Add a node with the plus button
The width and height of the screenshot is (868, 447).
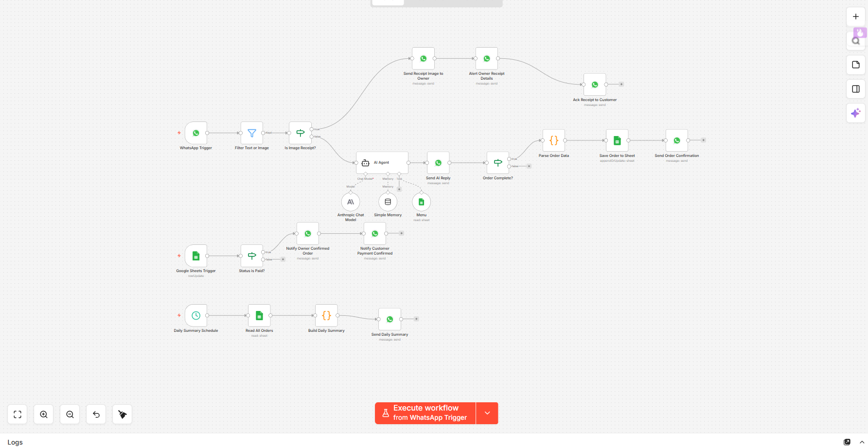(x=856, y=17)
